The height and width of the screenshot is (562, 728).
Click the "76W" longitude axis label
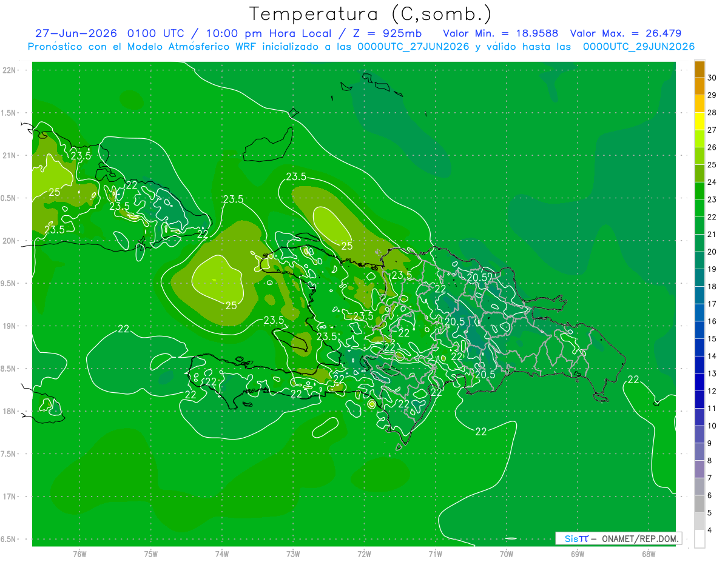point(79,554)
